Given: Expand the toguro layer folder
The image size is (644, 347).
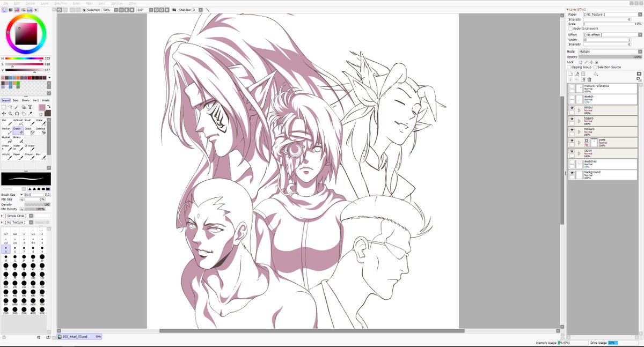Looking at the screenshot, I should 579,121.
